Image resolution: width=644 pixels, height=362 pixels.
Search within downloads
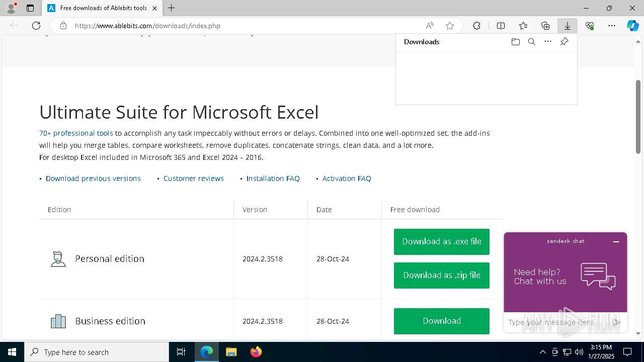tap(532, 42)
